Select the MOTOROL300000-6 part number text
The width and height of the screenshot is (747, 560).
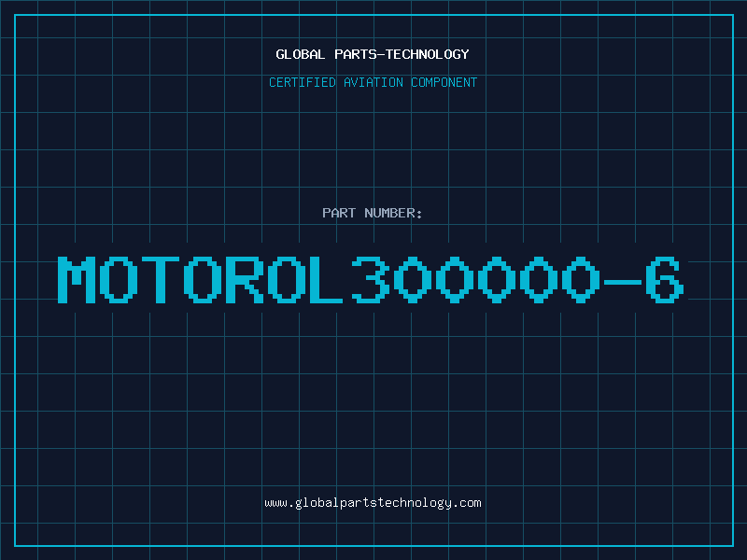[371, 280]
